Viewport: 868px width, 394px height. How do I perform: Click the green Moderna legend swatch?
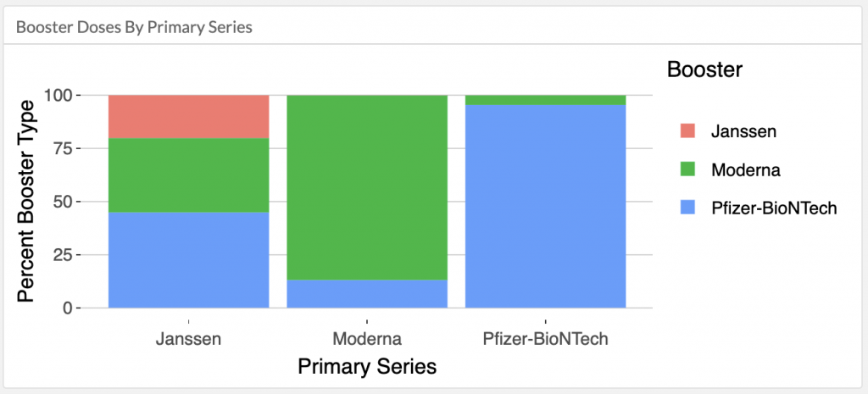[x=687, y=169]
